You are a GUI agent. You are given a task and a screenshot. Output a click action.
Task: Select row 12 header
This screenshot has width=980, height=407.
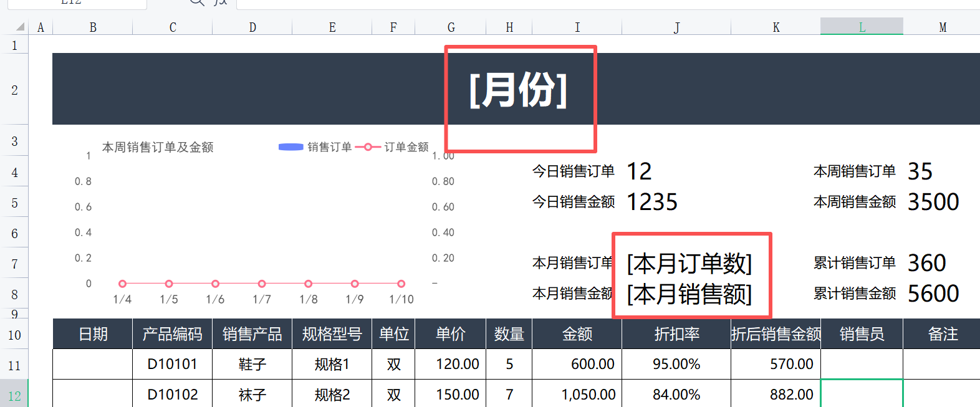tap(14, 395)
